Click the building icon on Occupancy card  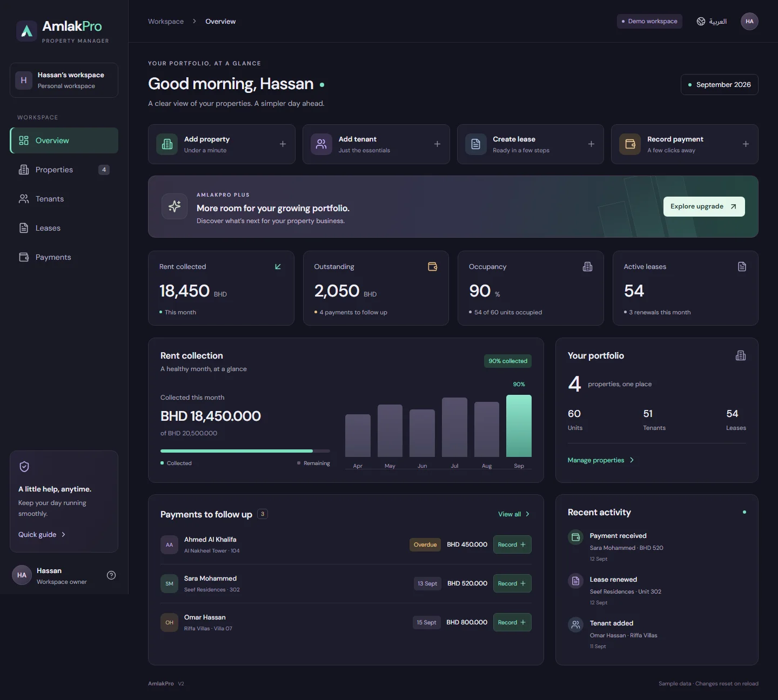587,267
